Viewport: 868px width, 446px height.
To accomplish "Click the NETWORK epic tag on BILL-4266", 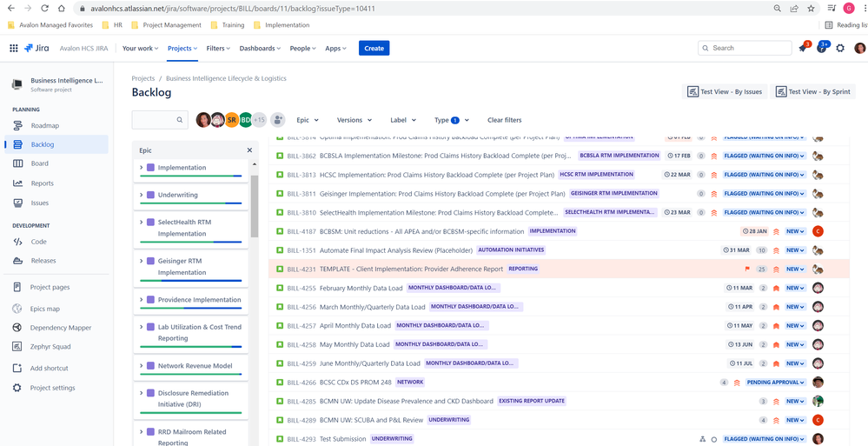I will pyautogui.click(x=410, y=382).
